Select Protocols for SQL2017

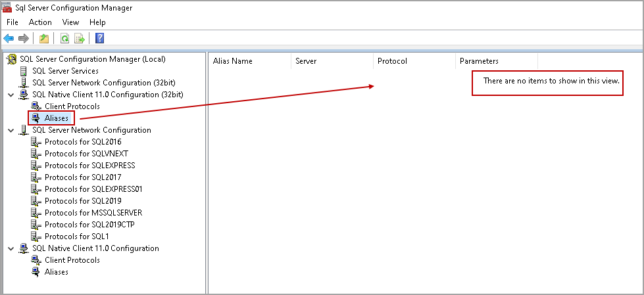click(83, 177)
